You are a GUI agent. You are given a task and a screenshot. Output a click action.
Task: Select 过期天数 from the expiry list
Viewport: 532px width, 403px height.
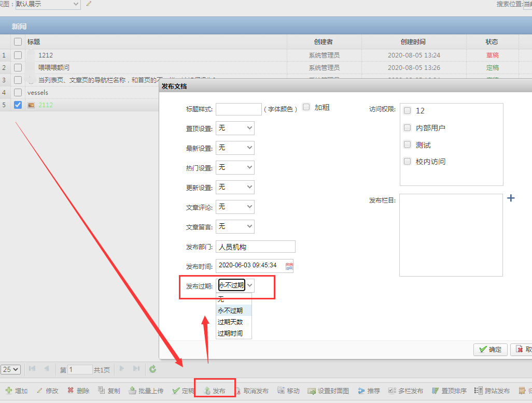(230, 322)
